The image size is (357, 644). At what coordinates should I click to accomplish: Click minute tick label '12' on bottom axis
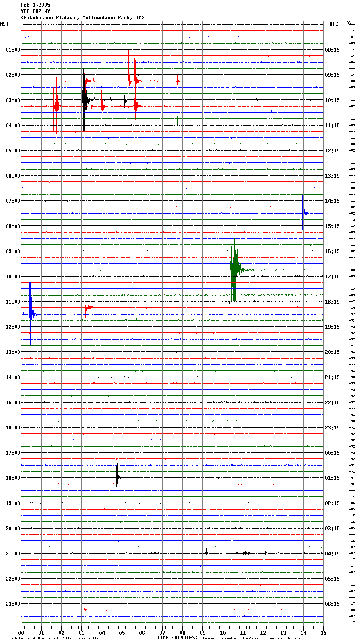(x=263, y=633)
